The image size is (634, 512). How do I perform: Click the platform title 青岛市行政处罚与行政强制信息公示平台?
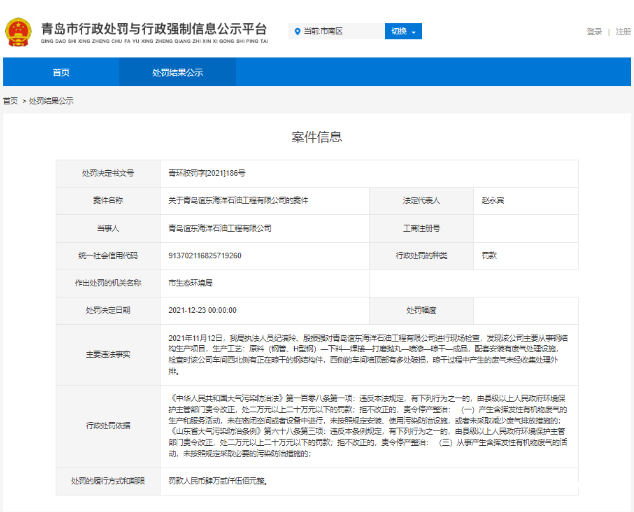point(154,29)
